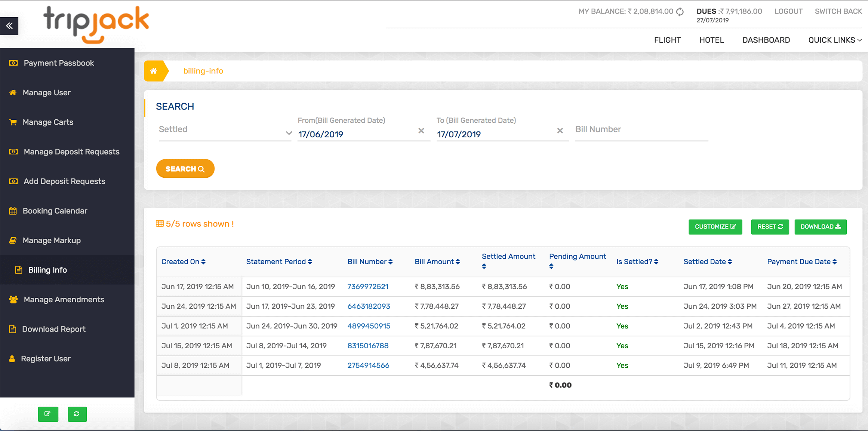868x431 pixels.
Task: Sort by Bill Amount column arrows
Action: pos(458,262)
